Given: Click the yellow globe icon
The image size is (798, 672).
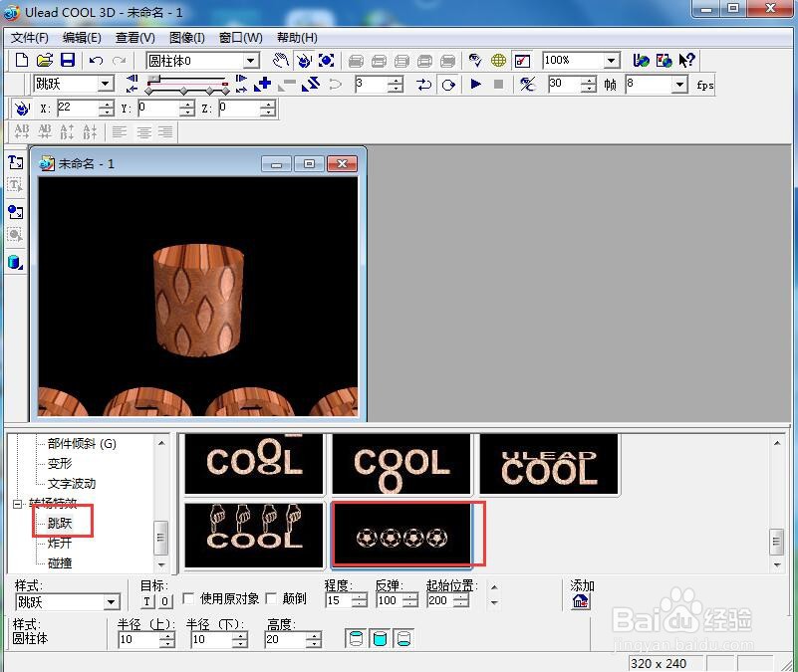Looking at the screenshot, I should click(499, 60).
